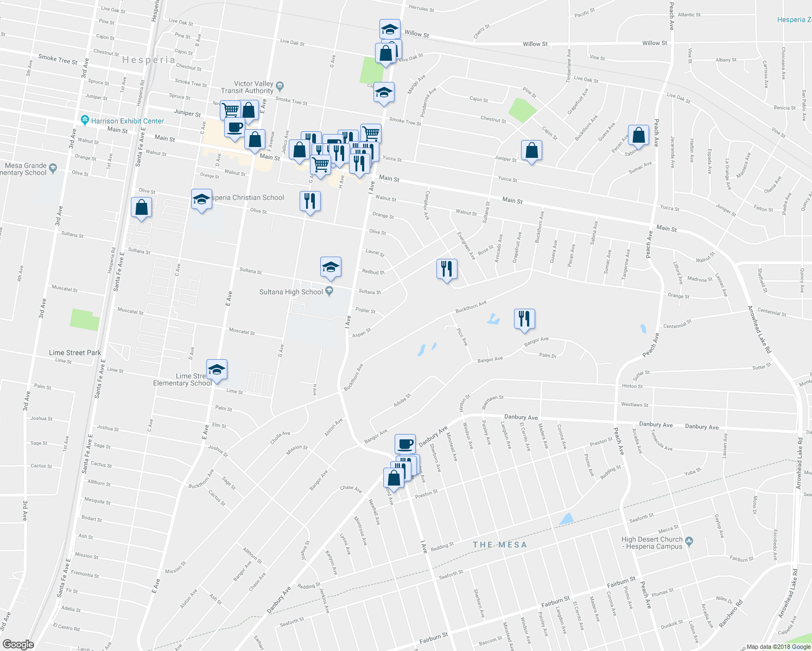The height and width of the screenshot is (651, 812).
Task: Click the restaurant fork-and-knife marker near Redbud St
Action: point(447,269)
